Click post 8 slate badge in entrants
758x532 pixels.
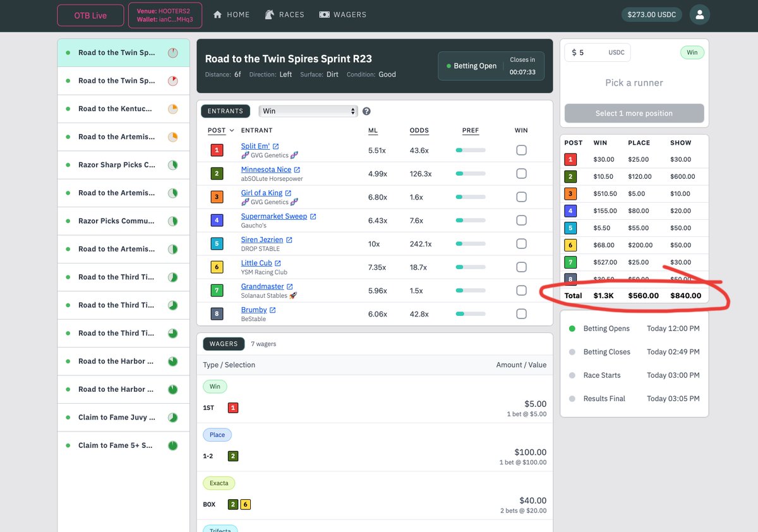tap(217, 314)
